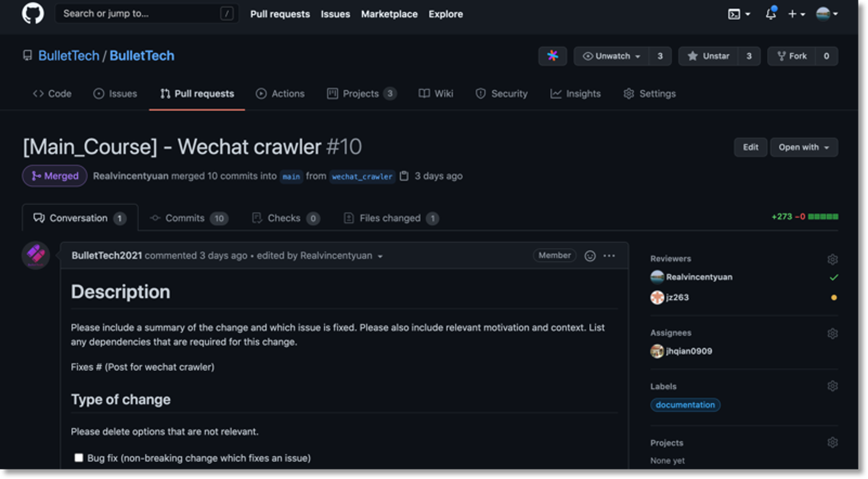The image size is (868, 479).
Task: Open the BulletTech organization link
Action: 69,56
